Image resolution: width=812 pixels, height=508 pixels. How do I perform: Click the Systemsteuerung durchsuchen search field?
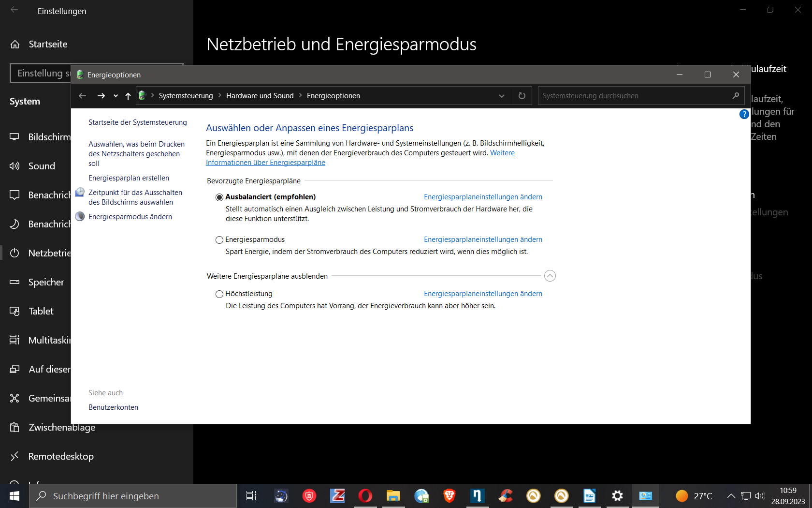(633, 96)
